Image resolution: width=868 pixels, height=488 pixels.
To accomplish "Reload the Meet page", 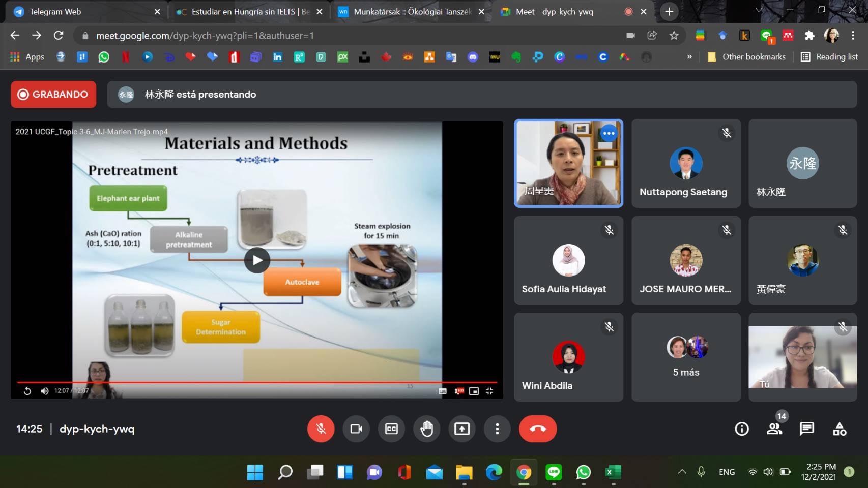I will (x=59, y=35).
